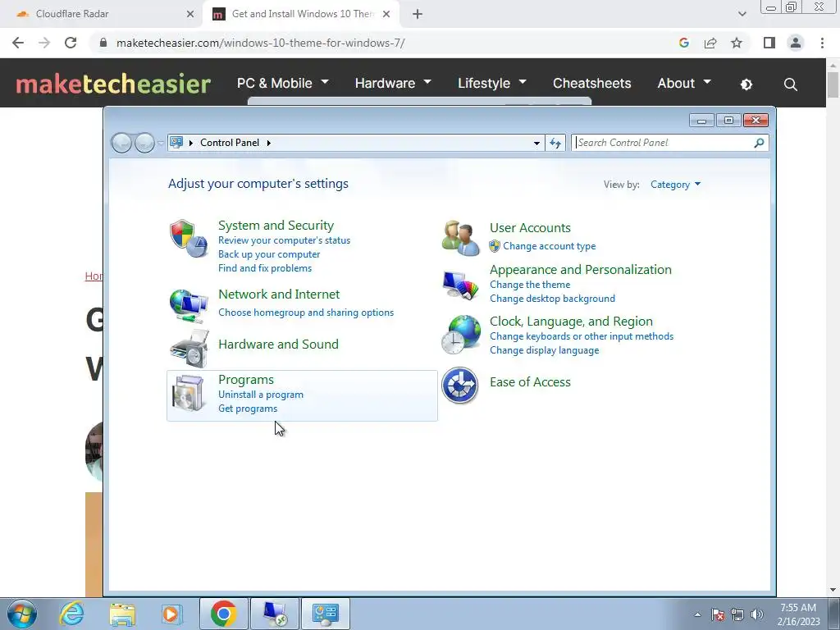Click Change account type link
This screenshot has height=630, width=840.
tap(549, 246)
